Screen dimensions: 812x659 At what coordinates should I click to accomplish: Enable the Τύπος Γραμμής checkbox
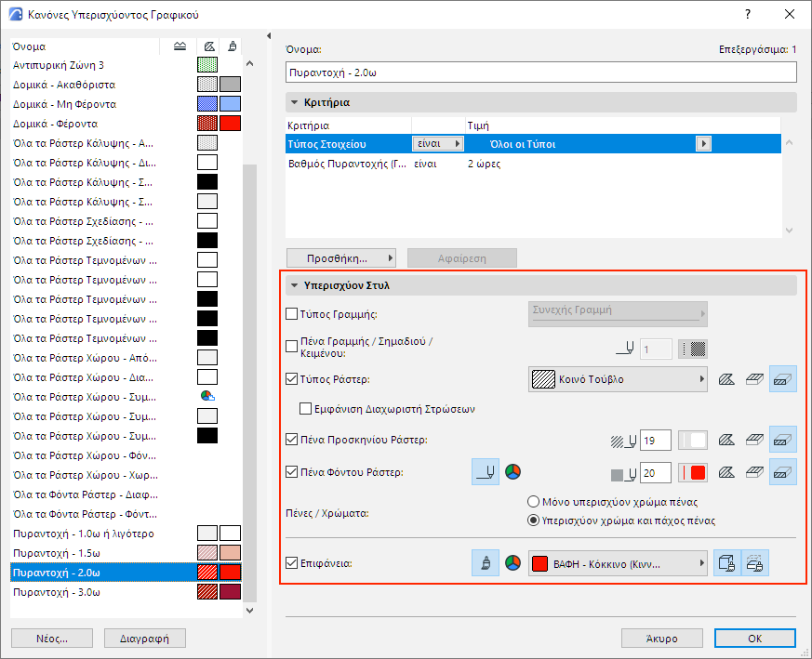pyautogui.click(x=291, y=314)
